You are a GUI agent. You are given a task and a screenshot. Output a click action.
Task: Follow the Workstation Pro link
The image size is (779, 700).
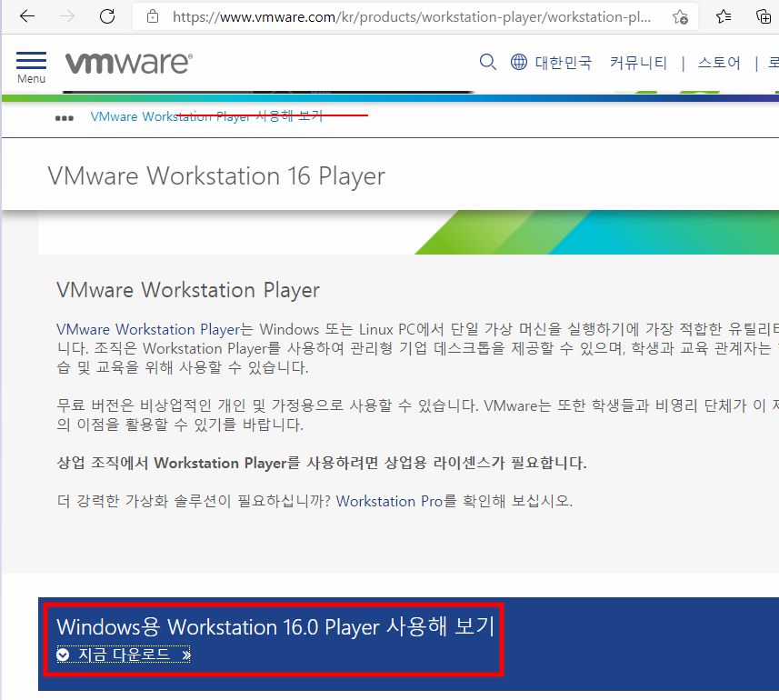point(389,501)
